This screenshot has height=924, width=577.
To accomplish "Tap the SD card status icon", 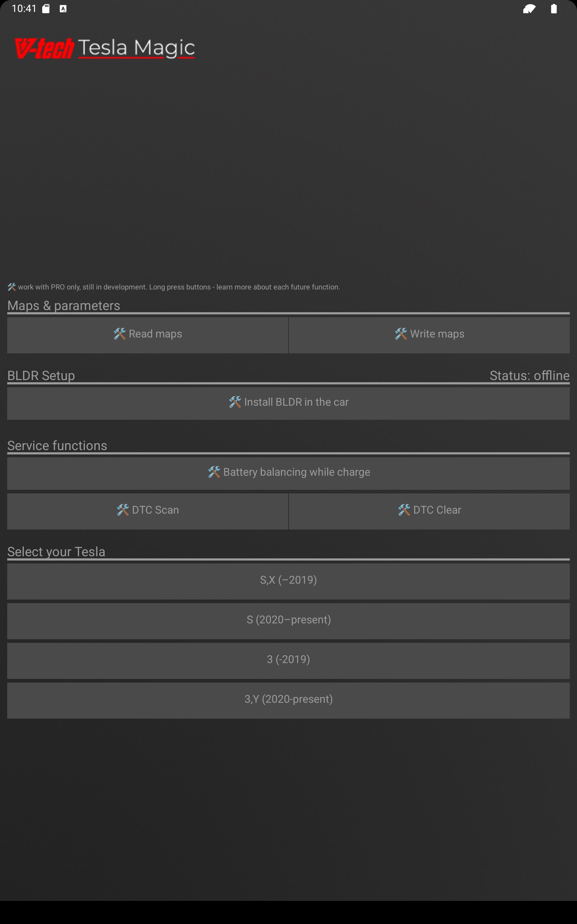I will point(46,9).
